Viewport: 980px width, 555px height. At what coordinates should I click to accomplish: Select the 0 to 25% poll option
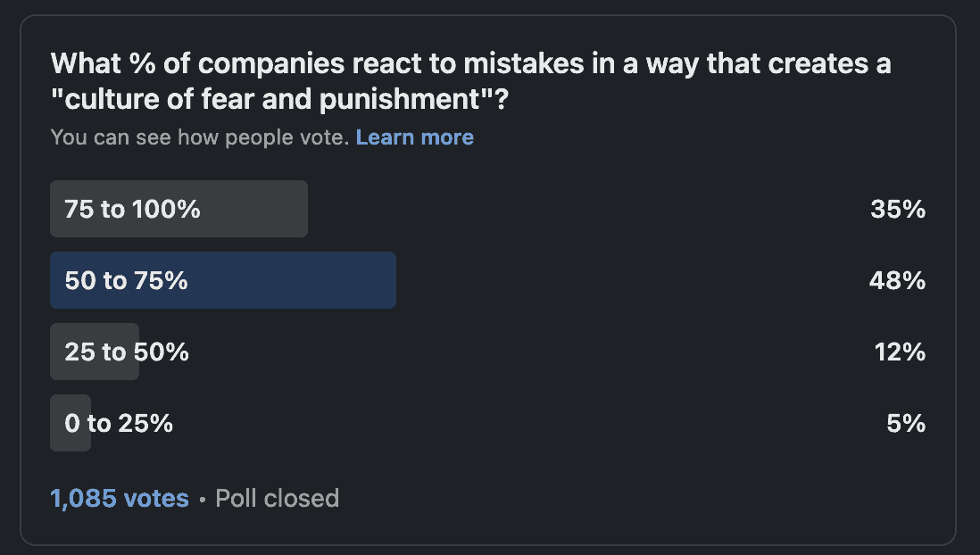tap(487, 423)
